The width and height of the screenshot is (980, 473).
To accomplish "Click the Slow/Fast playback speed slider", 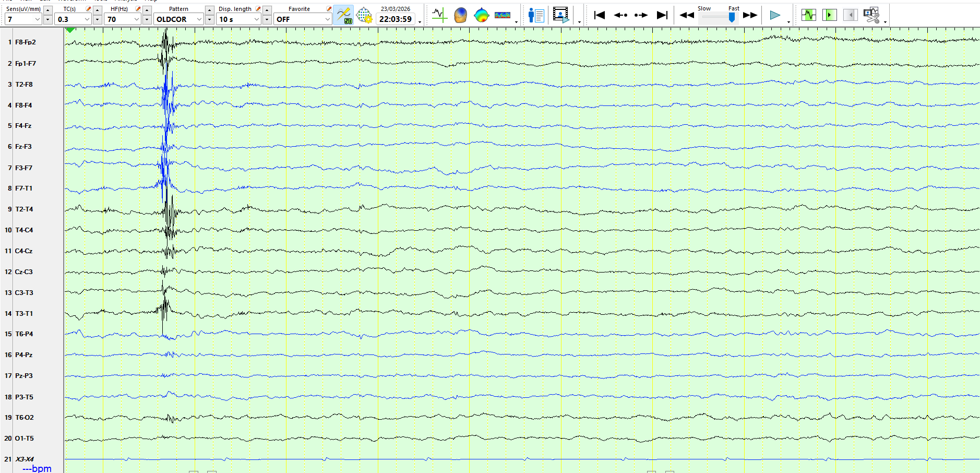I will click(719, 17).
